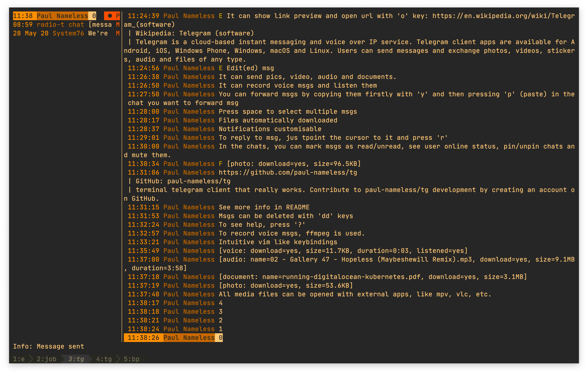Click the 'Wikipedia: Telegram (software)' preview title
The image size is (588, 374).
click(x=195, y=33)
